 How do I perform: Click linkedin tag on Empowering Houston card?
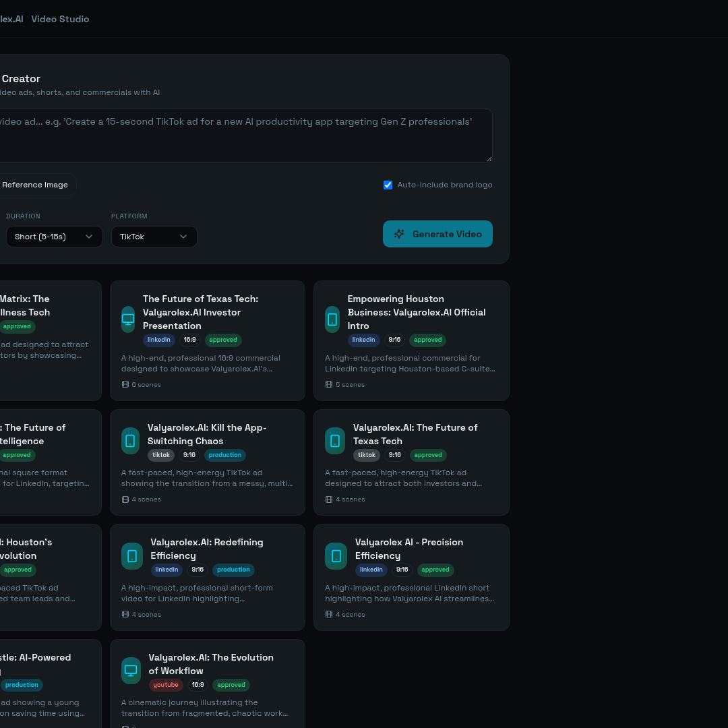[363, 340]
